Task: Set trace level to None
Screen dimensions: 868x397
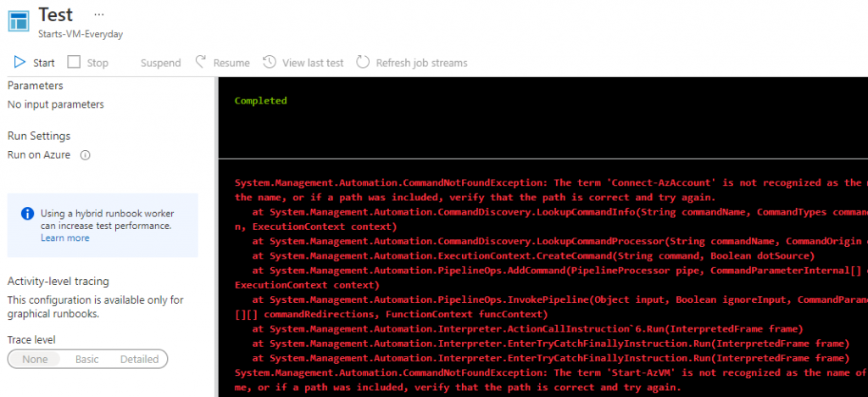Action: click(x=35, y=359)
